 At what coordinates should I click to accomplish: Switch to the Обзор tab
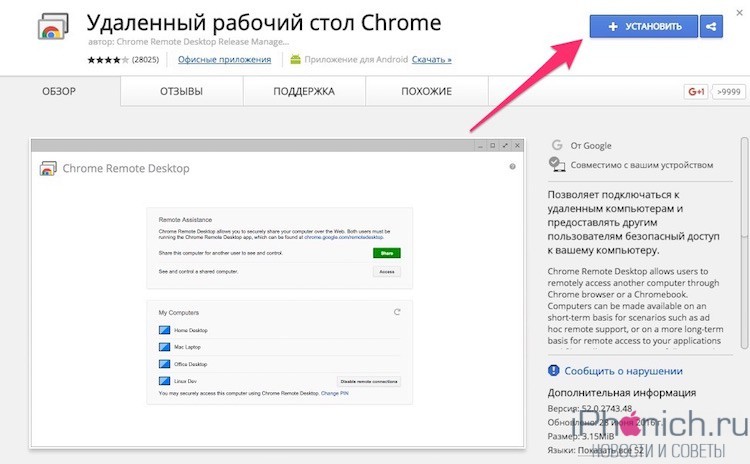(59, 91)
